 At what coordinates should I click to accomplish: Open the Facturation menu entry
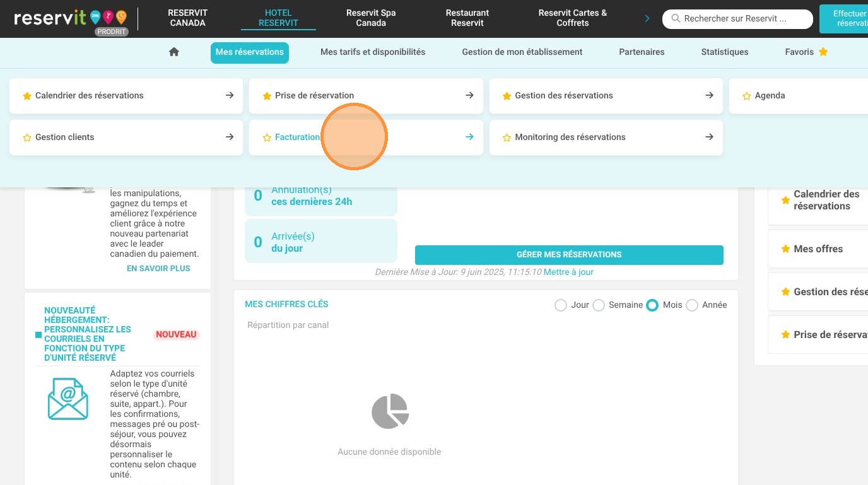pyautogui.click(x=366, y=137)
